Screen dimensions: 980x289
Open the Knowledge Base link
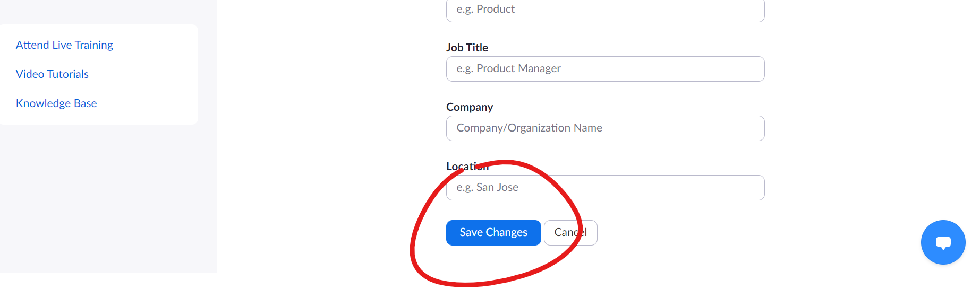pyautogui.click(x=56, y=103)
